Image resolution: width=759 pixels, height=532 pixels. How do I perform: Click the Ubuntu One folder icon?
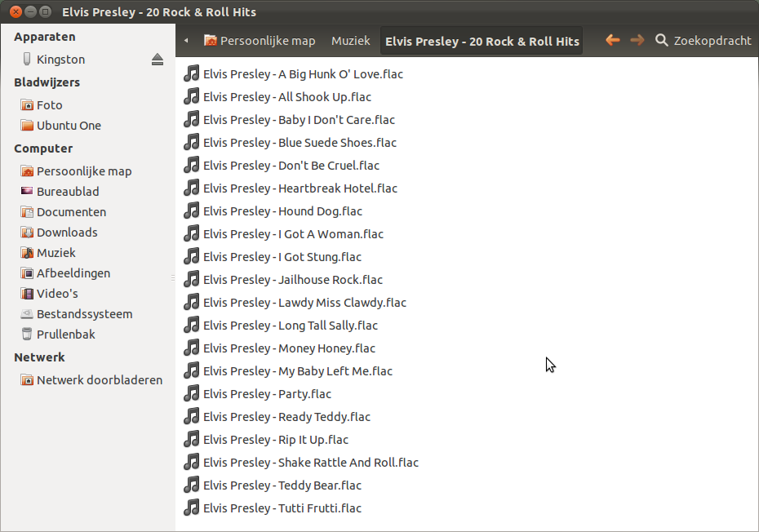[27, 126]
